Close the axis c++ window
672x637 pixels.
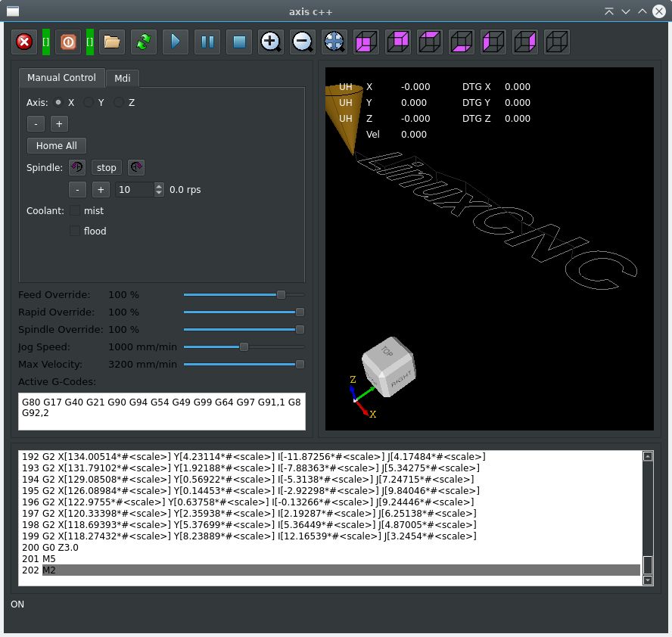(659, 11)
